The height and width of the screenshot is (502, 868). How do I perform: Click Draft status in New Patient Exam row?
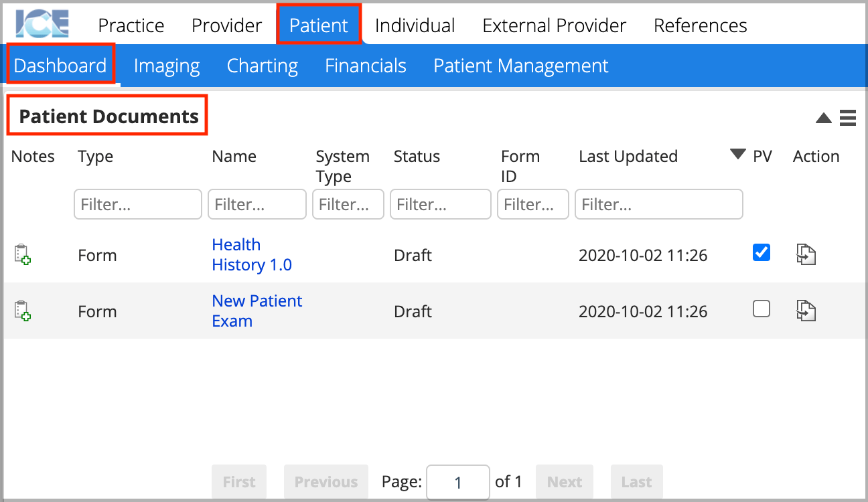point(413,311)
